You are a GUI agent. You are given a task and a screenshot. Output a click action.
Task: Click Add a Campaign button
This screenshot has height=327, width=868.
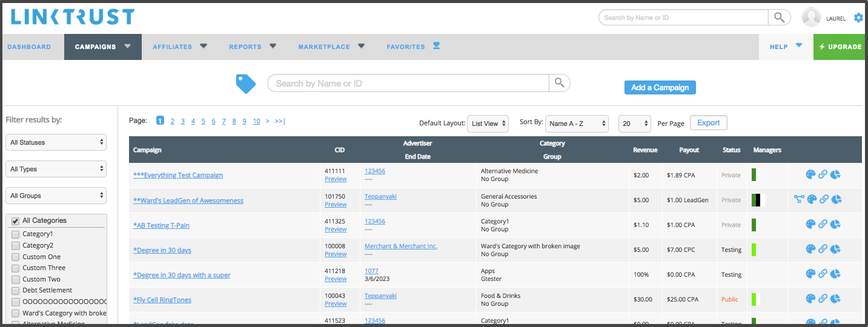[660, 88]
